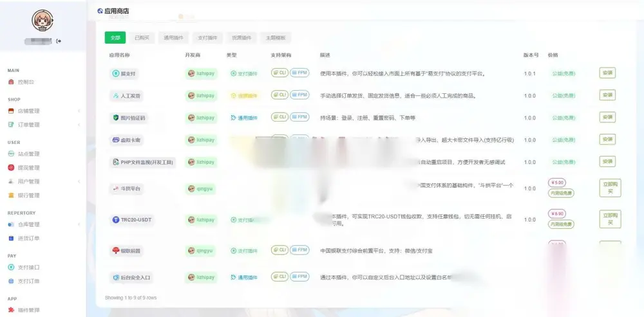
Task: Switch to the 已购买 tab
Action: pyautogui.click(x=142, y=38)
